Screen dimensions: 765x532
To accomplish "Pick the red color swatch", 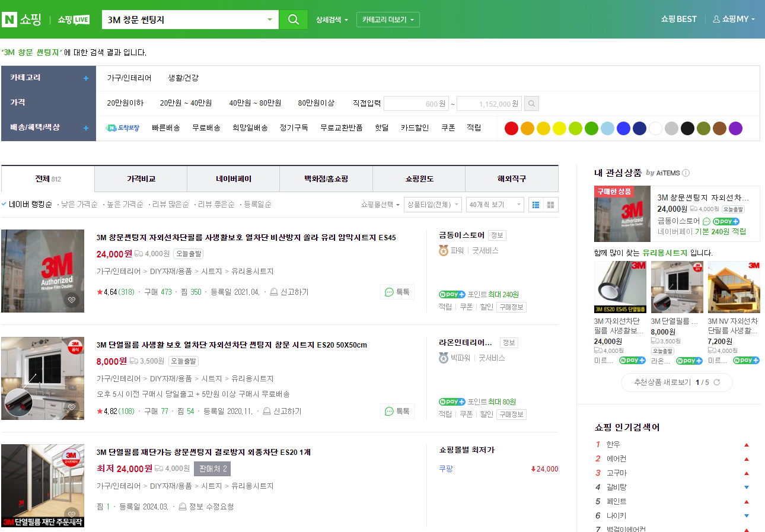I will [511, 128].
